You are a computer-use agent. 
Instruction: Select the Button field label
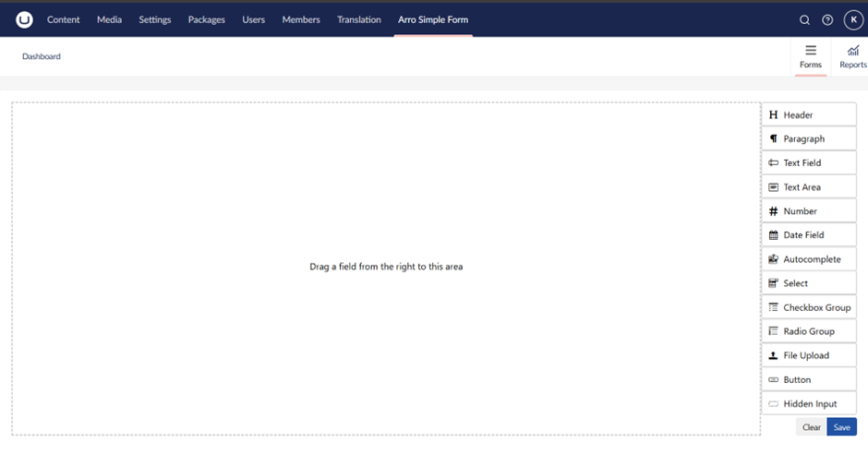click(x=797, y=380)
